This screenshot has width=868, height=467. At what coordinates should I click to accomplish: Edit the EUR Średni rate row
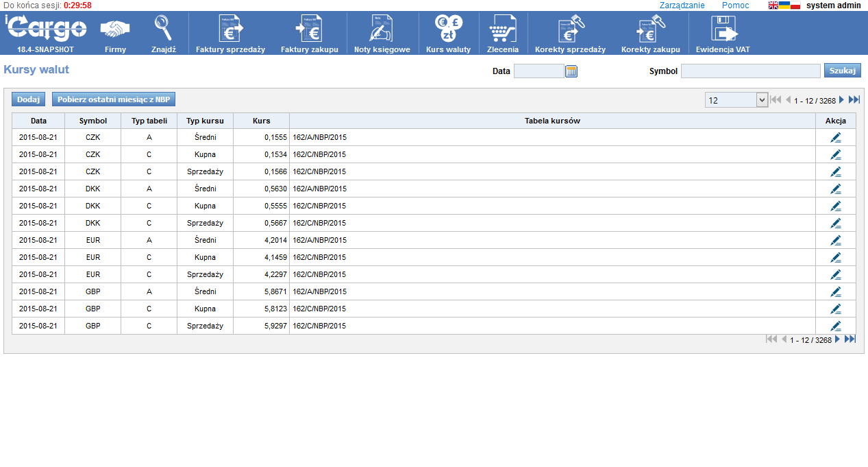tap(835, 240)
